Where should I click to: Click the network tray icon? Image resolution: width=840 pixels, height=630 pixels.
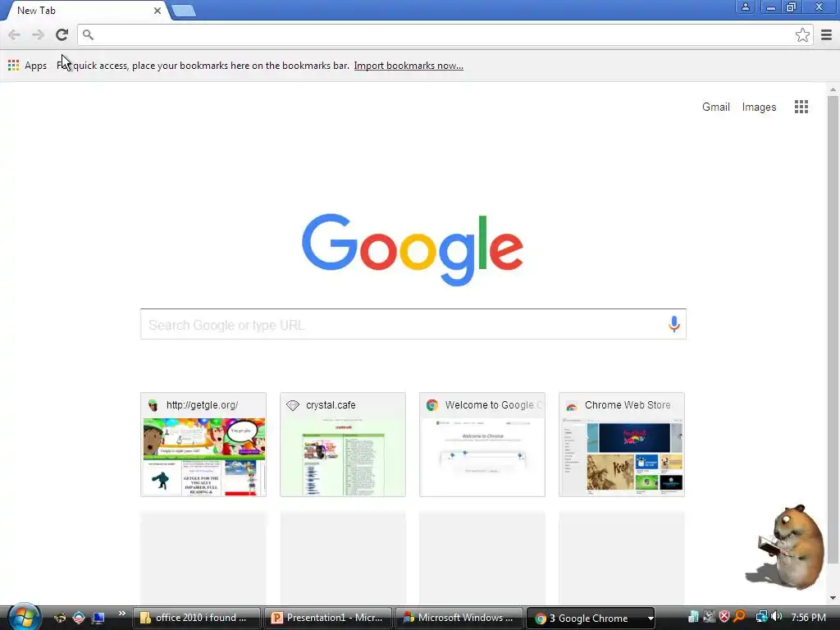pyautogui.click(x=761, y=617)
